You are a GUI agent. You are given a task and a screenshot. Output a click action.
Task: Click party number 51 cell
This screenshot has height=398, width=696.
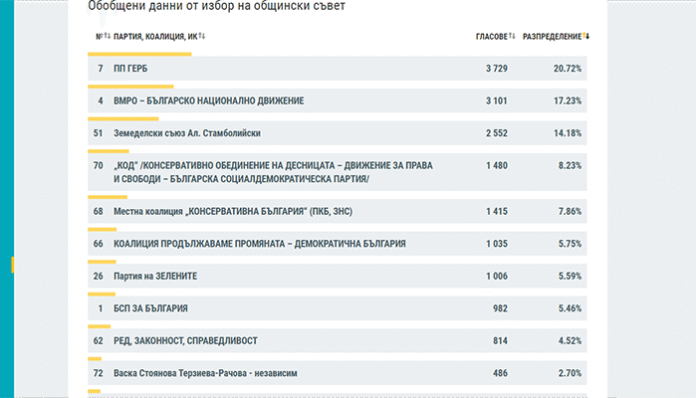tap(98, 133)
